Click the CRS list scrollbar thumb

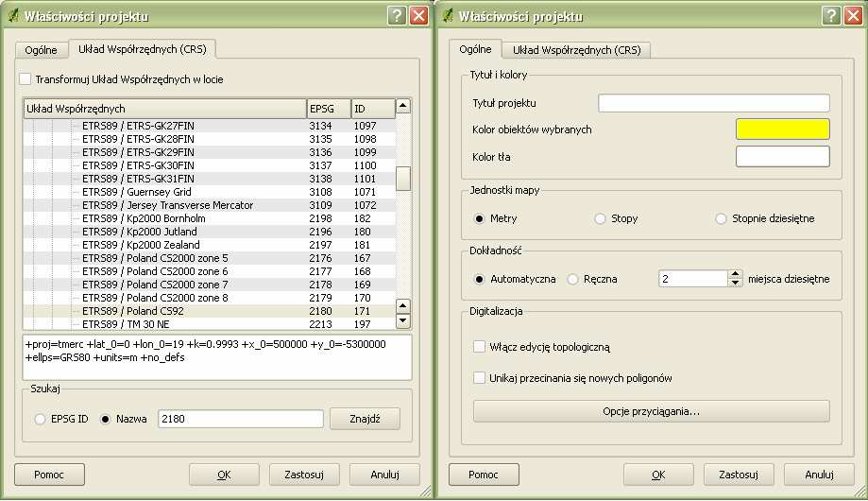[x=403, y=179]
